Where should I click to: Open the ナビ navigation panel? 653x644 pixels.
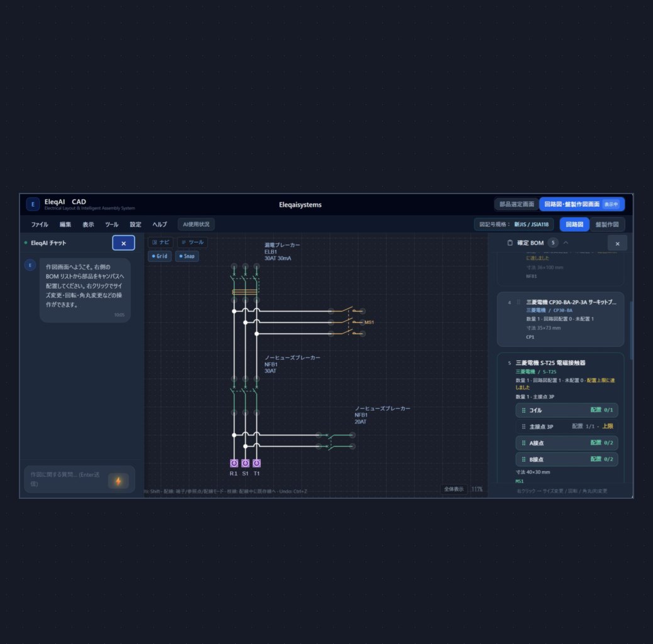click(161, 243)
